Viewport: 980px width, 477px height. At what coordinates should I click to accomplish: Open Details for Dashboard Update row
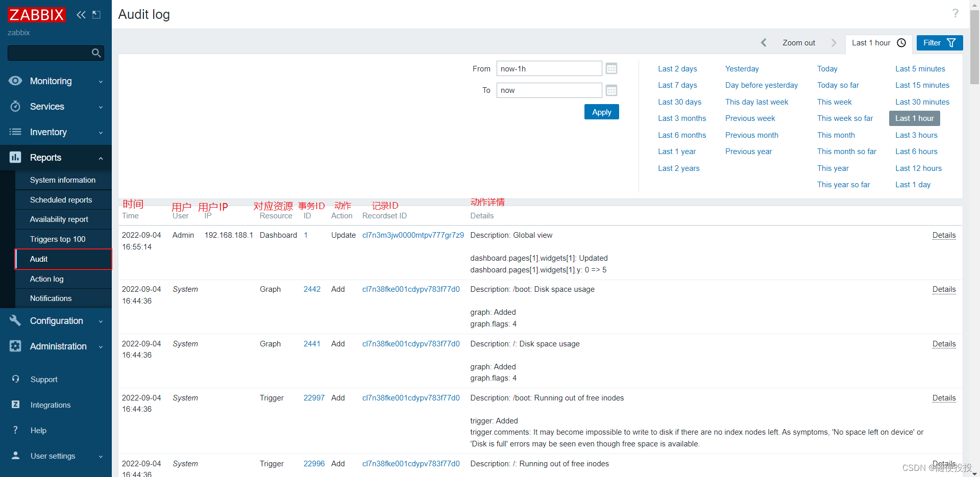[944, 235]
